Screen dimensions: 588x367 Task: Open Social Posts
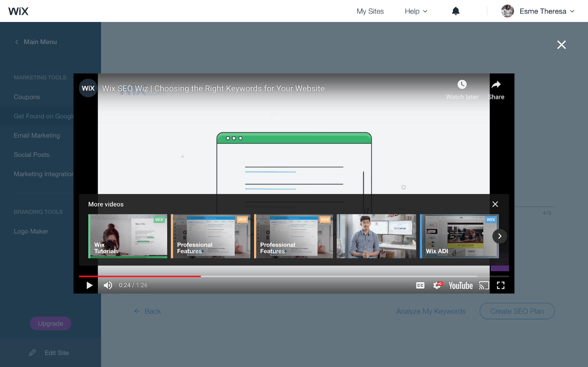[x=31, y=155]
